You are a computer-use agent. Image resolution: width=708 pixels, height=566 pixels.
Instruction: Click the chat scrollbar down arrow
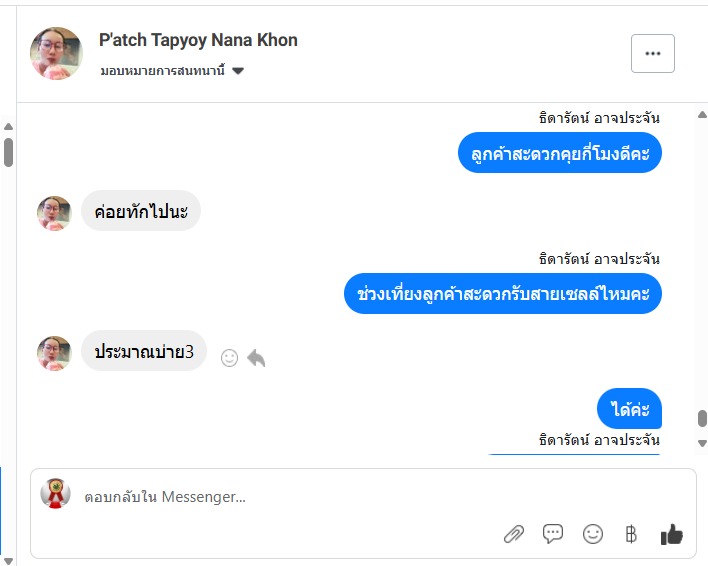coord(702,443)
